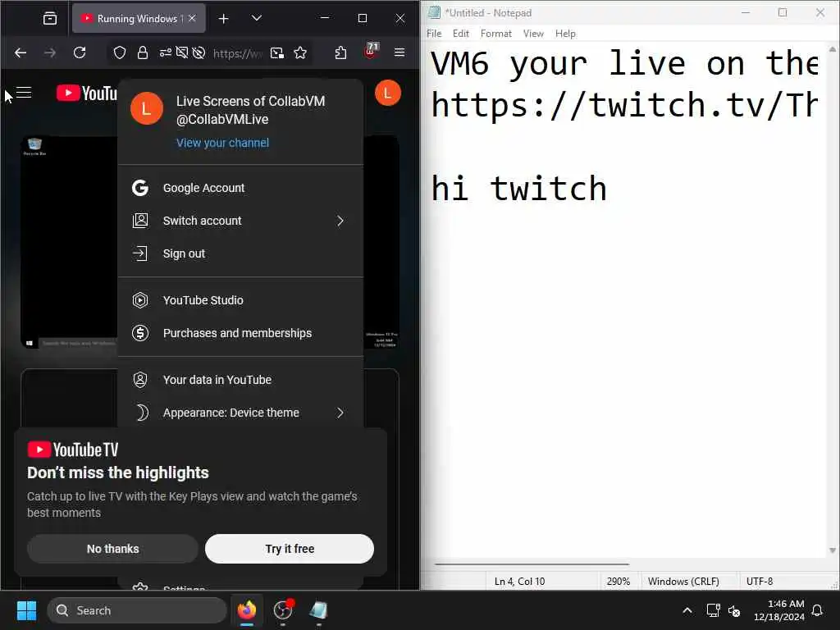Bookmark this page with the star icon
This screenshot has width=840, height=630.
[300, 52]
